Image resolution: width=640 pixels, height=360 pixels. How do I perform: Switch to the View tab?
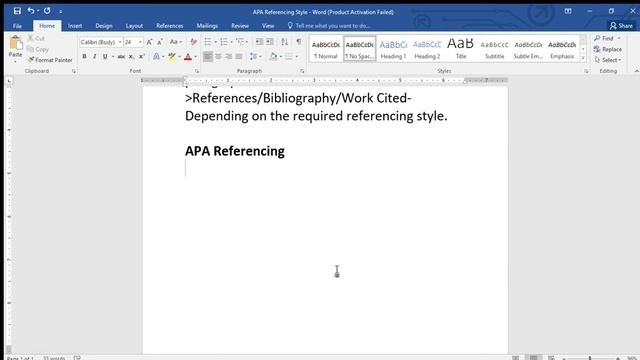click(268, 26)
